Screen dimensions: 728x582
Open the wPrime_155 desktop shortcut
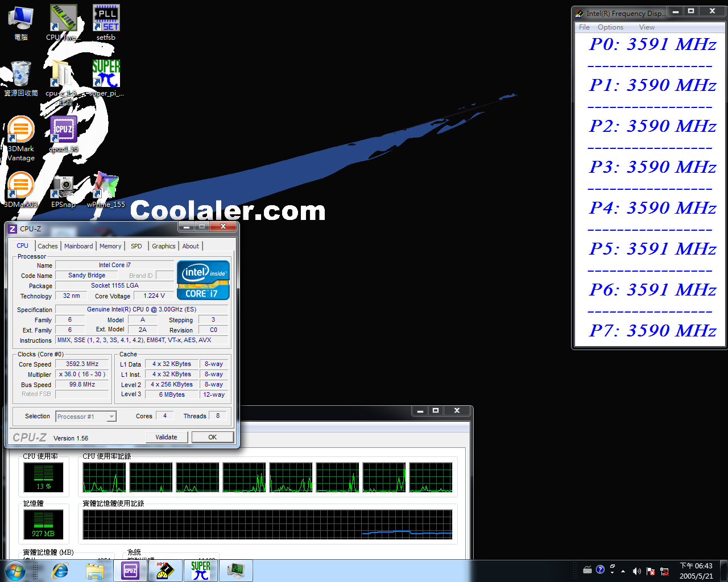pos(106,190)
